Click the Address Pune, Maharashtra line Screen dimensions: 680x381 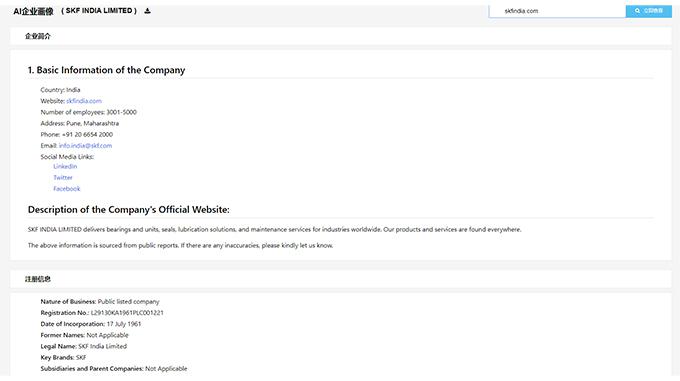pyautogui.click(x=80, y=124)
